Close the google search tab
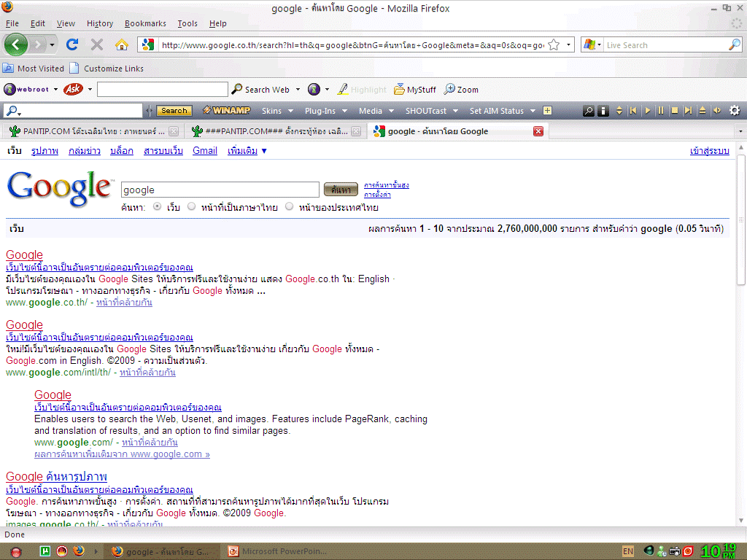This screenshot has width=747, height=560. click(x=538, y=131)
